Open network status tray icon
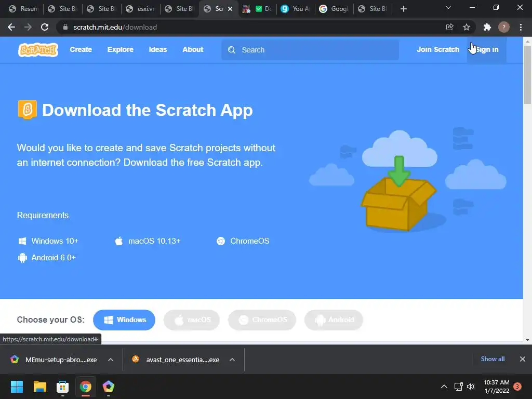The height and width of the screenshot is (399, 532). [x=458, y=387]
